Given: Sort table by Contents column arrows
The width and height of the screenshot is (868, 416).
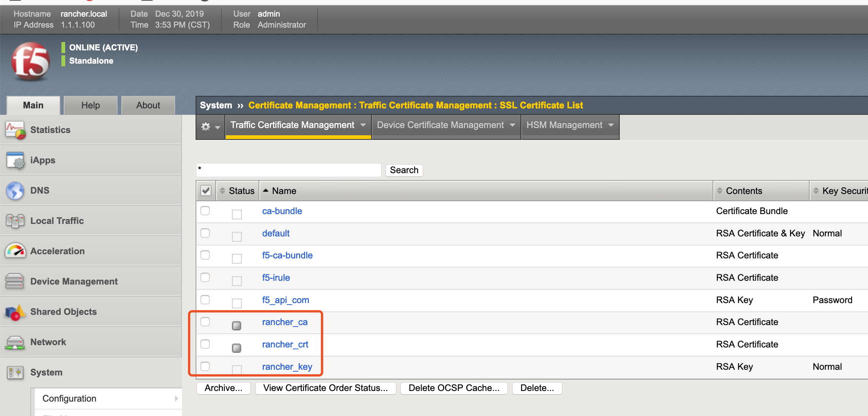Looking at the screenshot, I should pos(719,191).
